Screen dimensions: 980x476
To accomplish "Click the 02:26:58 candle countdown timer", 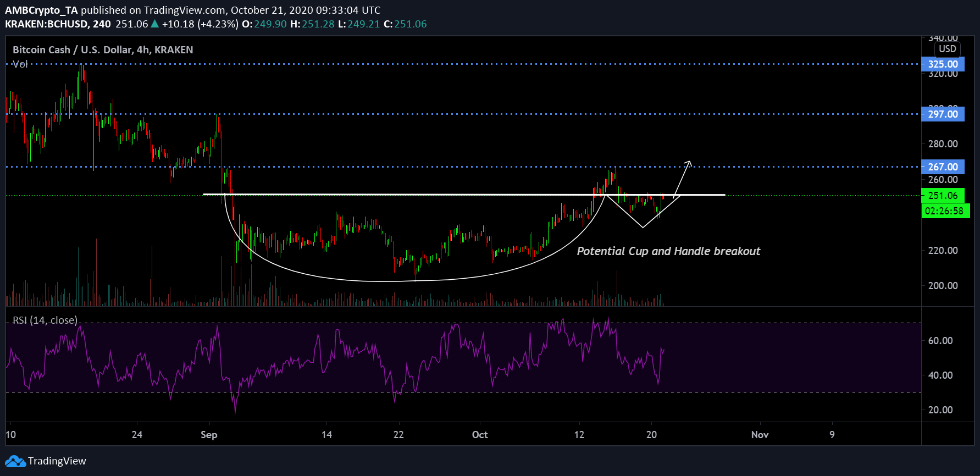I will pos(944,211).
